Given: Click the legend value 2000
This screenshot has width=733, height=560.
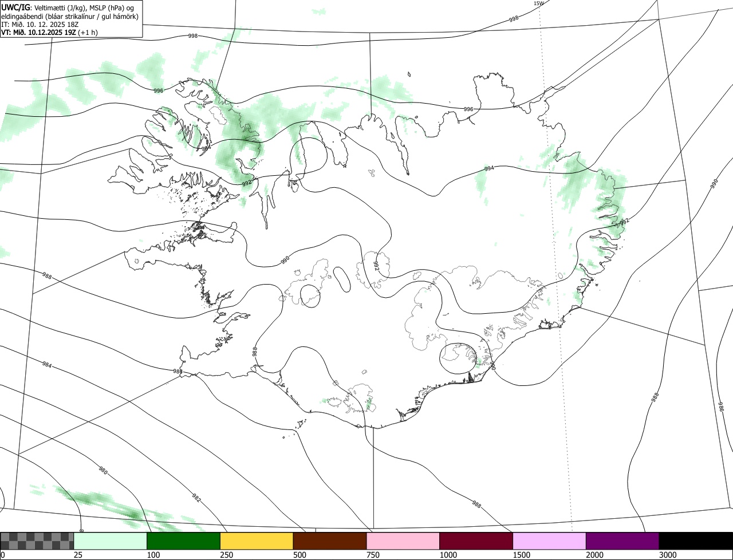Looking at the screenshot, I should [595, 555].
